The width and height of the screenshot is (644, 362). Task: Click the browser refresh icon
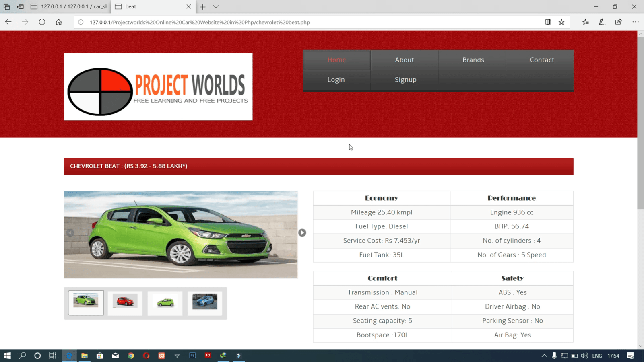(42, 22)
